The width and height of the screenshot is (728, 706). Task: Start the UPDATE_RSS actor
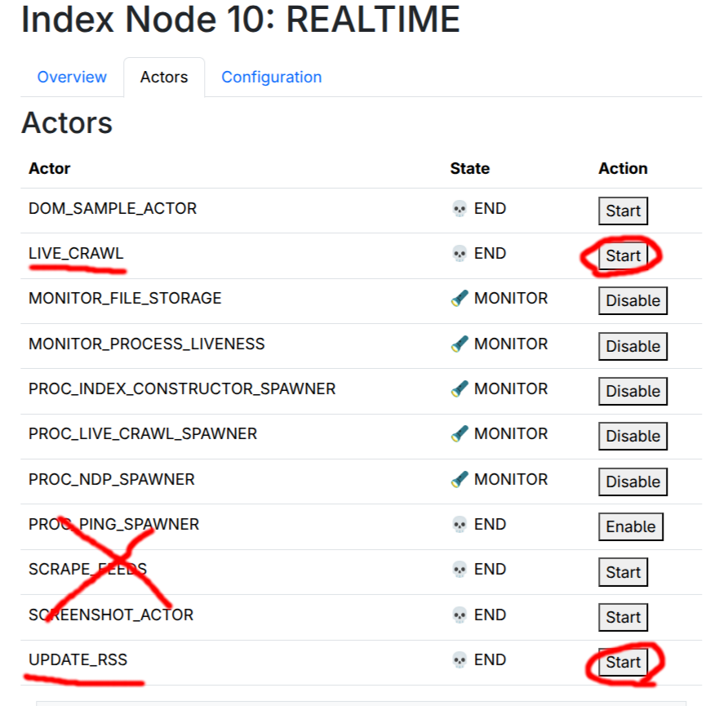click(x=623, y=662)
